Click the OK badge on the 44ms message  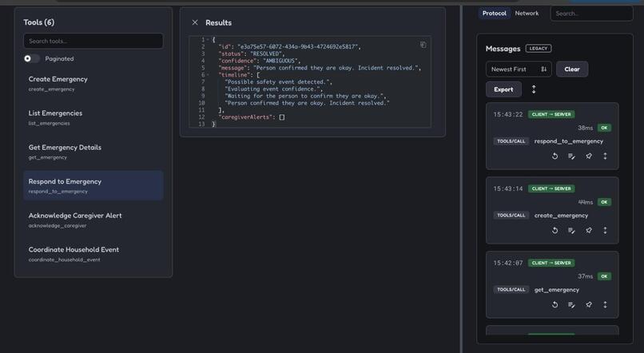[x=604, y=202]
